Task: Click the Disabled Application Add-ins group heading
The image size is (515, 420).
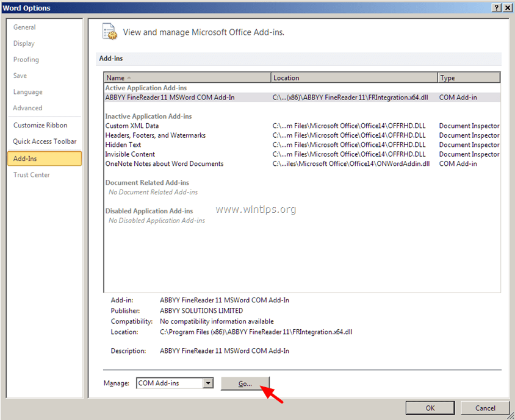Action: tap(149, 211)
